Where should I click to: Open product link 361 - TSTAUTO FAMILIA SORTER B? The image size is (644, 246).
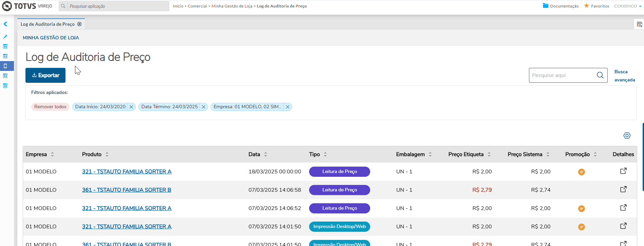click(x=127, y=190)
